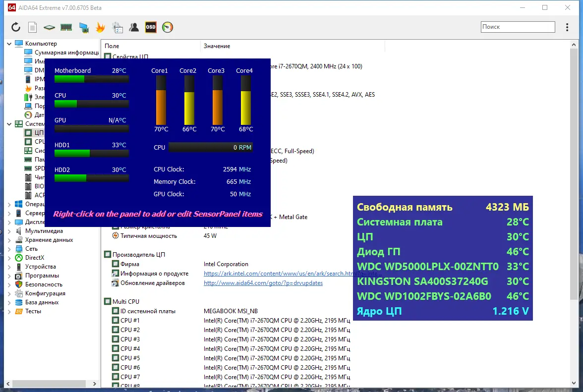The height and width of the screenshot is (392, 583).
Task: Collapse the Компьютер tree node
Action: pos(9,44)
